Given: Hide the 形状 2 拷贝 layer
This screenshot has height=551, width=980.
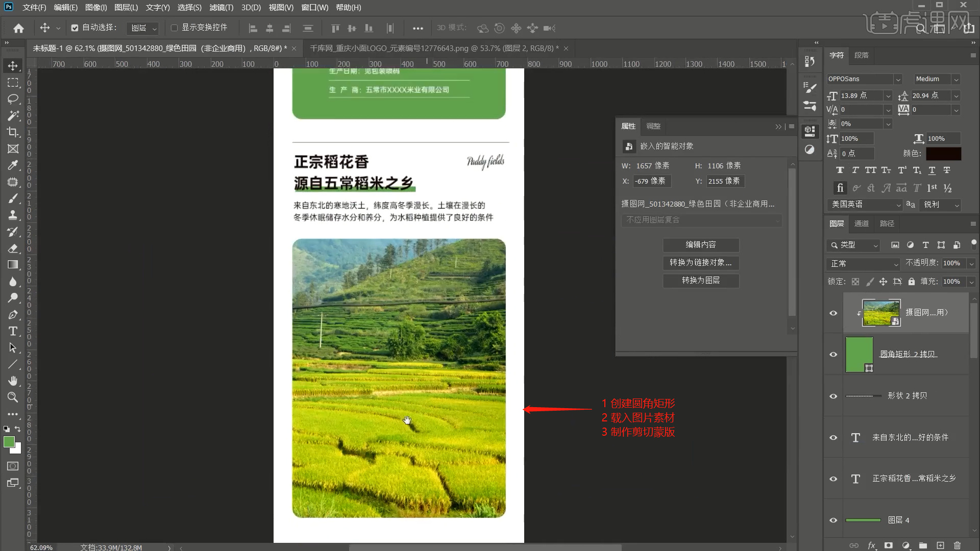Looking at the screenshot, I should (x=834, y=396).
